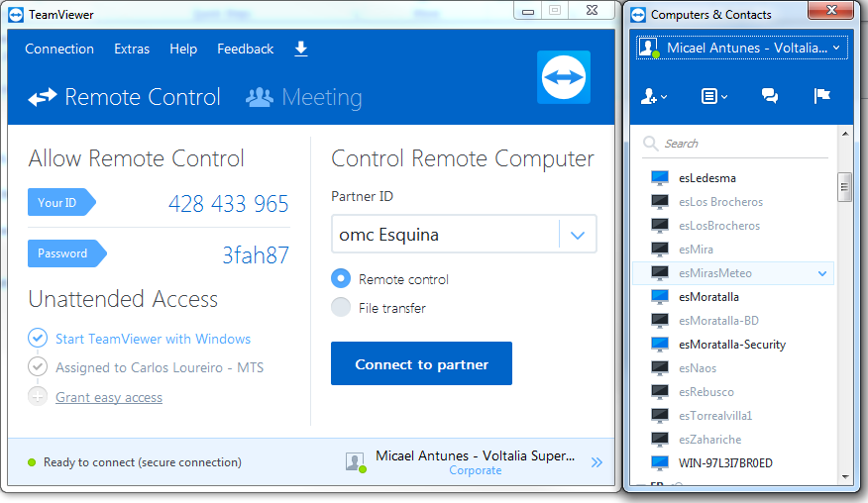
Task: Open the Extras menu
Action: point(132,49)
